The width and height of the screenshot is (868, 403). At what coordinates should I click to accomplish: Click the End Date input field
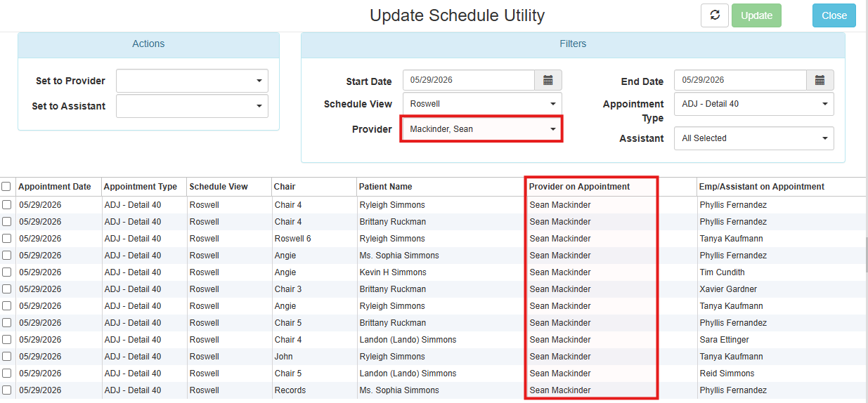coord(740,80)
